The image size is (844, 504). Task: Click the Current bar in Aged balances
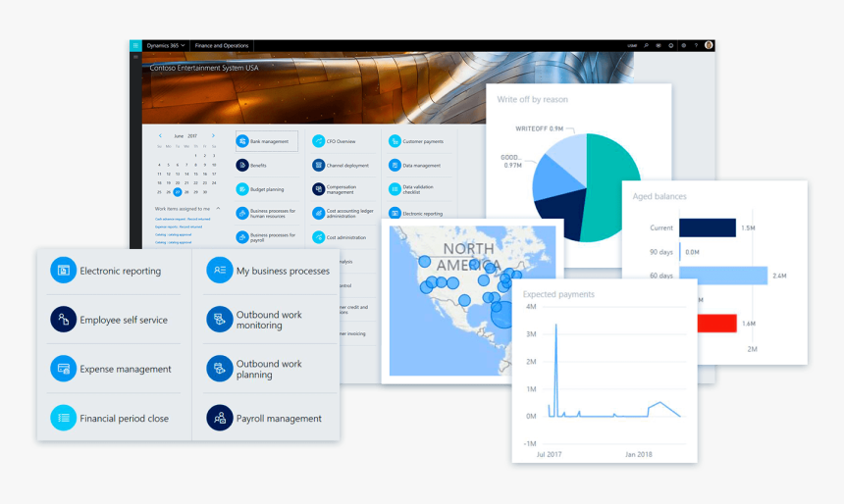pos(708,227)
